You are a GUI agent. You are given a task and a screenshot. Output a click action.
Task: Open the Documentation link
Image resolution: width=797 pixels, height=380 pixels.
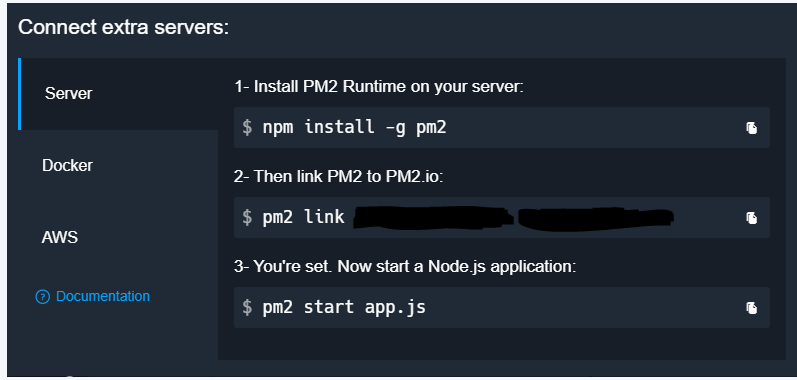point(103,296)
